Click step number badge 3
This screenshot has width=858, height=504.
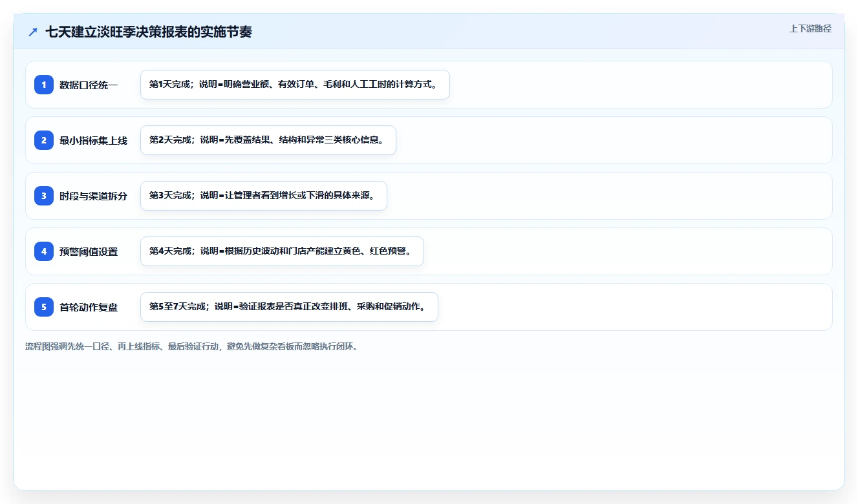point(44,196)
